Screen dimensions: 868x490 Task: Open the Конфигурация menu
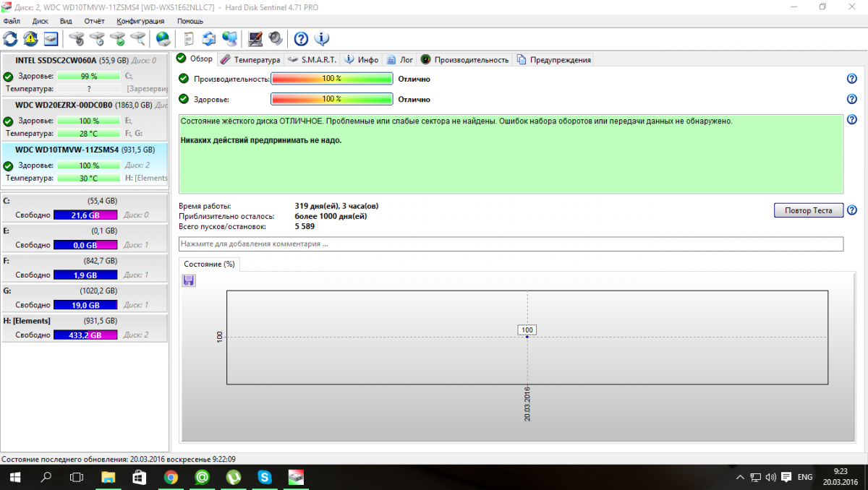140,21
